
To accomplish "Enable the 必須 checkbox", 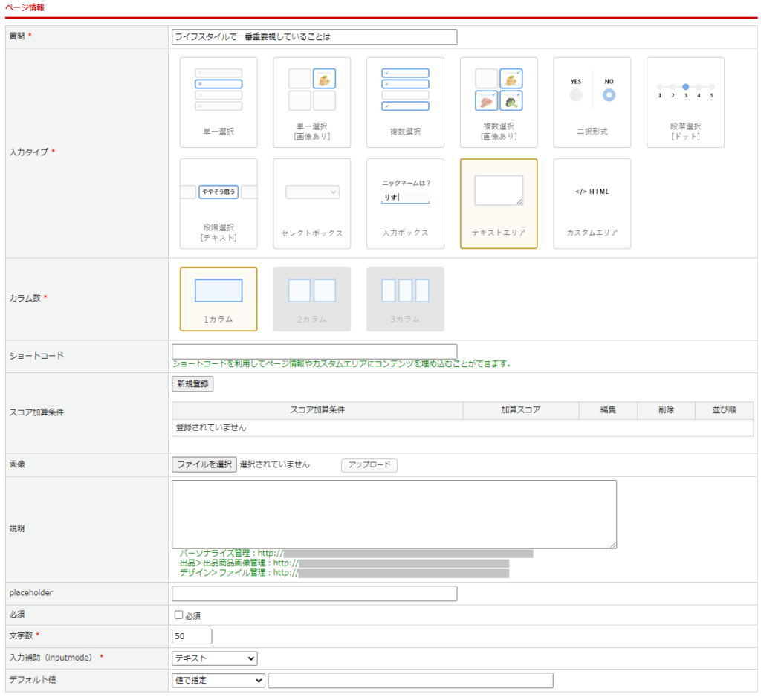I will point(178,615).
